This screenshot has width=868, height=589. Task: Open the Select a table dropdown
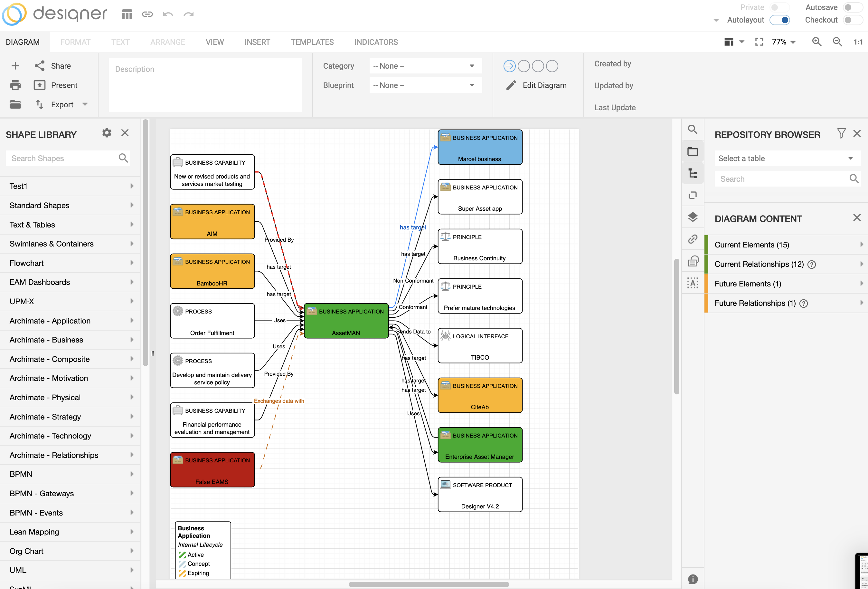tap(787, 159)
